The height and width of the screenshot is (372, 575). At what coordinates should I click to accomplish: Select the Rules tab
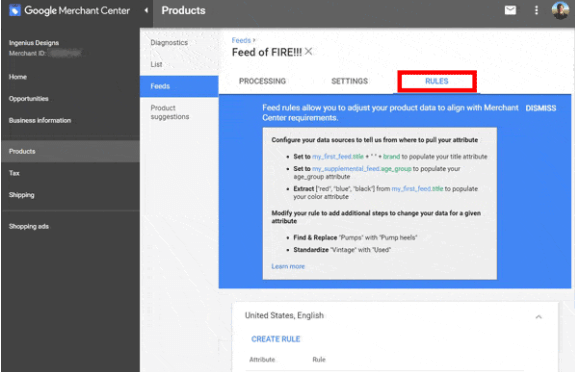tap(437, 81)
